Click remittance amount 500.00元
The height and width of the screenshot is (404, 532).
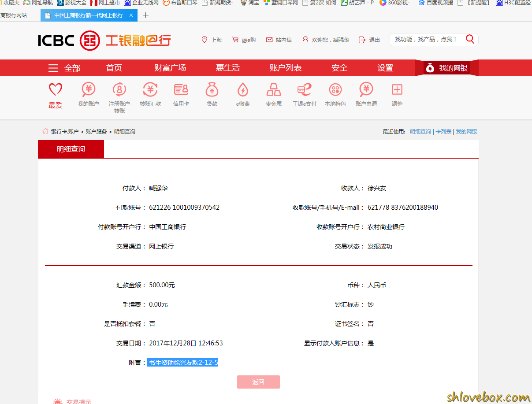pyautogui.click(x=162, y=285)
